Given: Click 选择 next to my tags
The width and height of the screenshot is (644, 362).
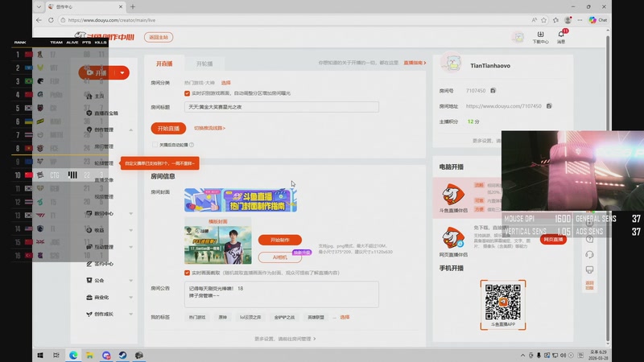Looking at the screenshot, I should pos(345,317).
